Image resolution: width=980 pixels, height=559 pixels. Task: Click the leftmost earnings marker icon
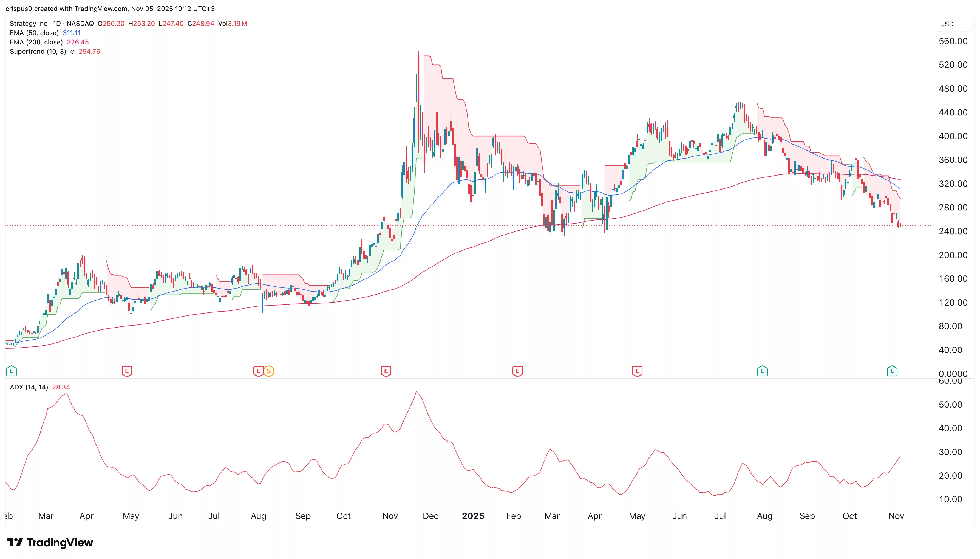tap(12, 371)
